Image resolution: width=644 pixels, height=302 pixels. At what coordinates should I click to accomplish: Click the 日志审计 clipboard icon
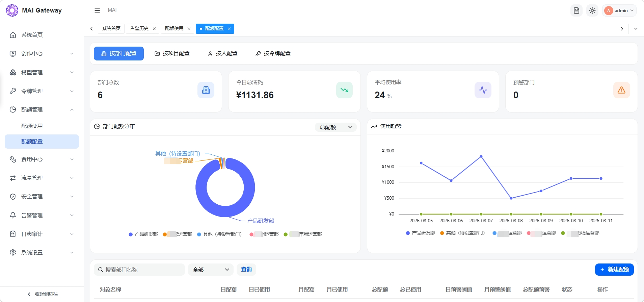[x=13, y=234]
